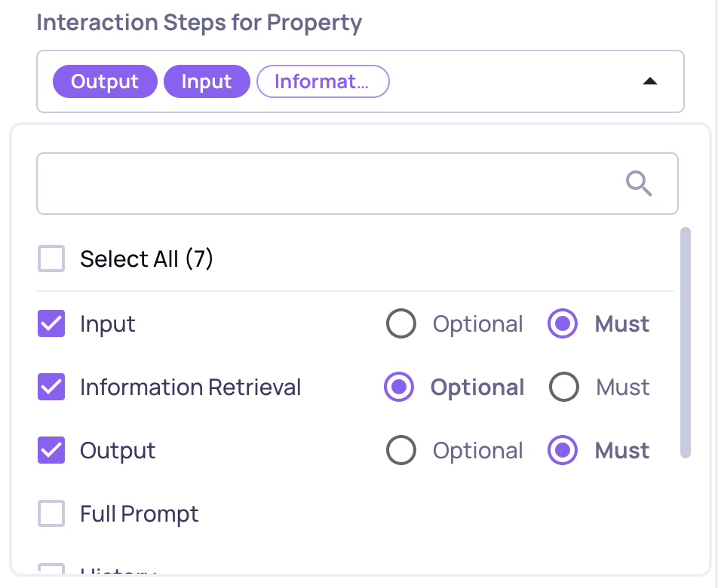Click the search magnifier icon
The height and width of the screenshot is (588, 718).
point(639,183)
